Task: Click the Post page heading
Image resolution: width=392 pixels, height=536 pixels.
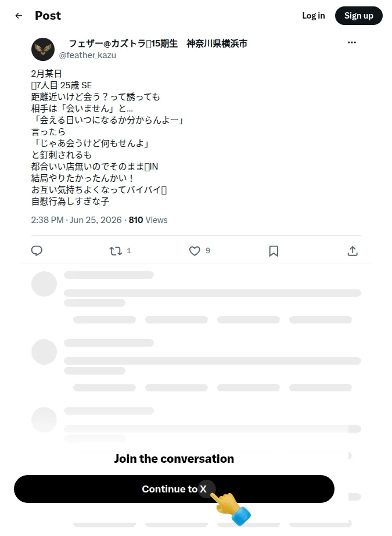Action: pyautogui.click(x=48, y=16)
